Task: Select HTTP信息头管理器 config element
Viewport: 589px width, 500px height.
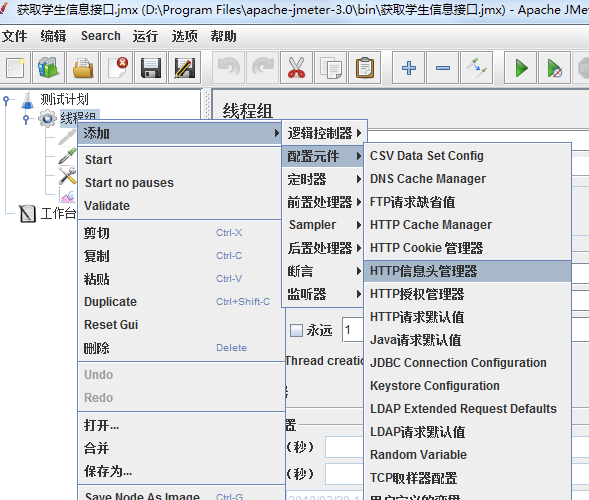Action: click(x=468, y=271)
